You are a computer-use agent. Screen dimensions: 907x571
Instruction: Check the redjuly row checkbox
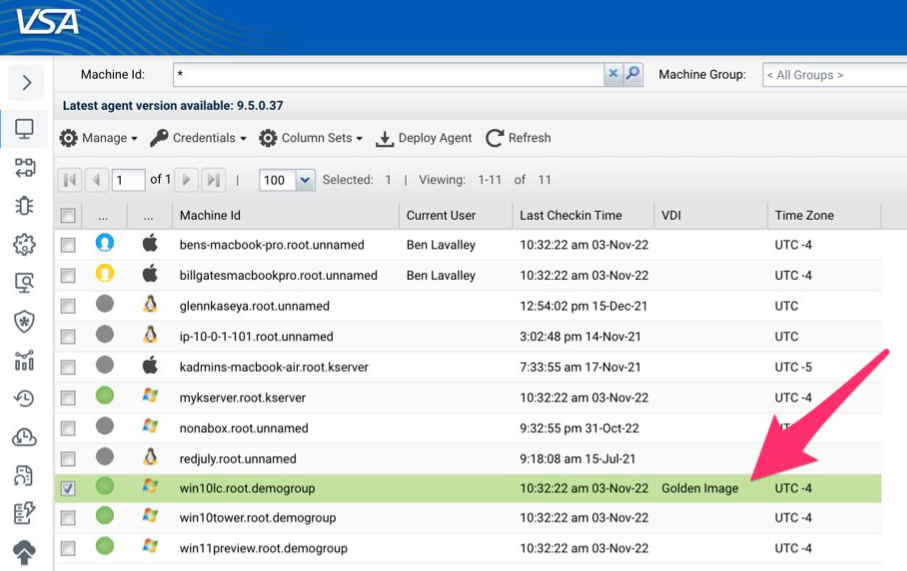click(x=68, y=459)
